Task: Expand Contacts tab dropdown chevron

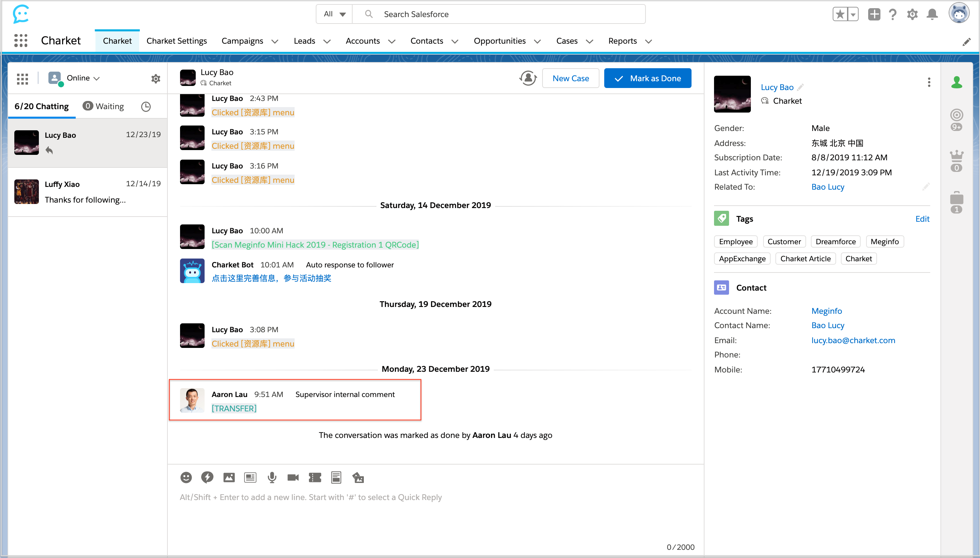Action: pos(455,41)
